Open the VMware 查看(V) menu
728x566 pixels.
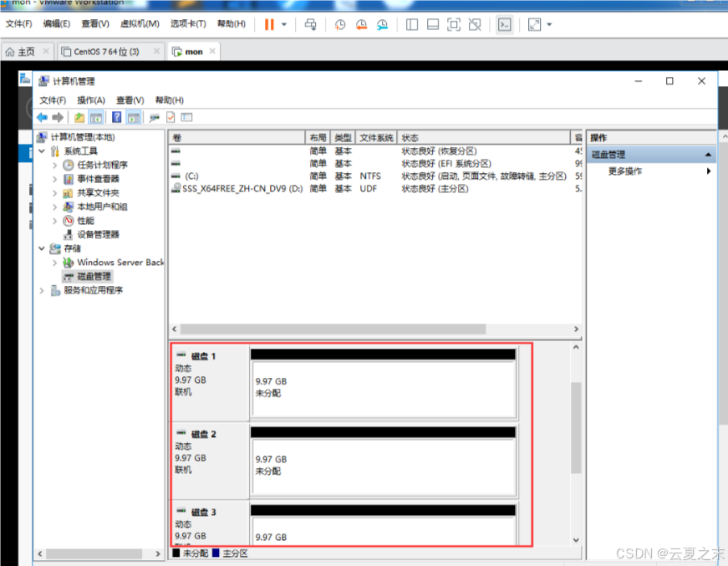click(x=95, y=23)
